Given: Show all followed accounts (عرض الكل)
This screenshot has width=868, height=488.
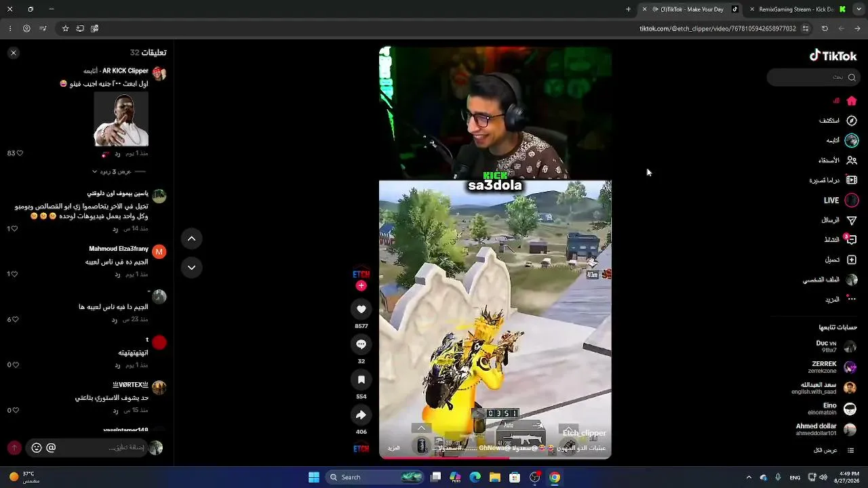Looking at the screenshot, I should (x=825, y=450).
